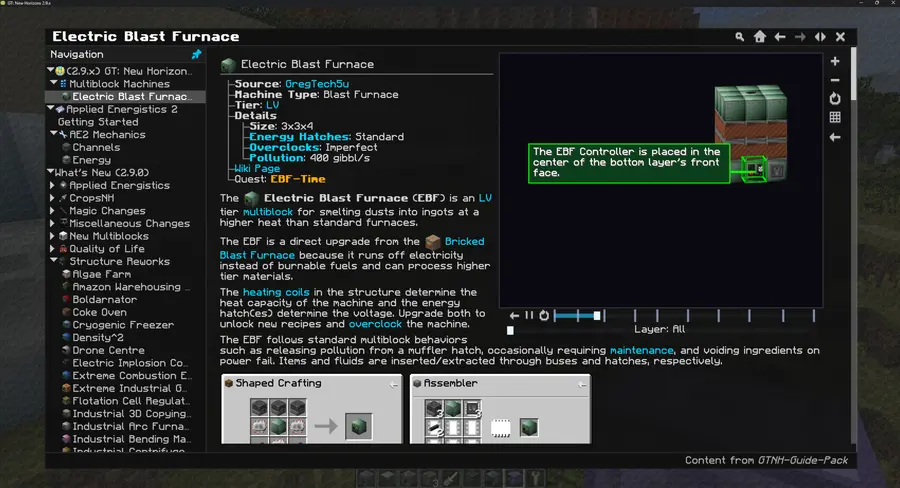This screenshot has height=488, width=900.
Task: Open the Industrial Arc Furnace entry
Action: coord(130,425)
